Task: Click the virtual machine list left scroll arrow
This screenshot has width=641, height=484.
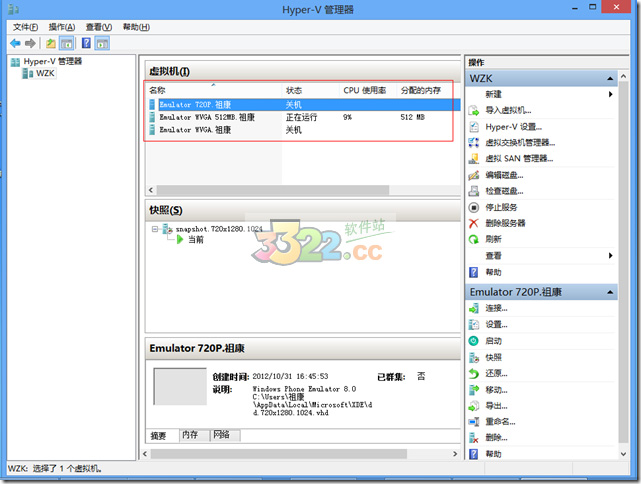Action: coord(151,190)
